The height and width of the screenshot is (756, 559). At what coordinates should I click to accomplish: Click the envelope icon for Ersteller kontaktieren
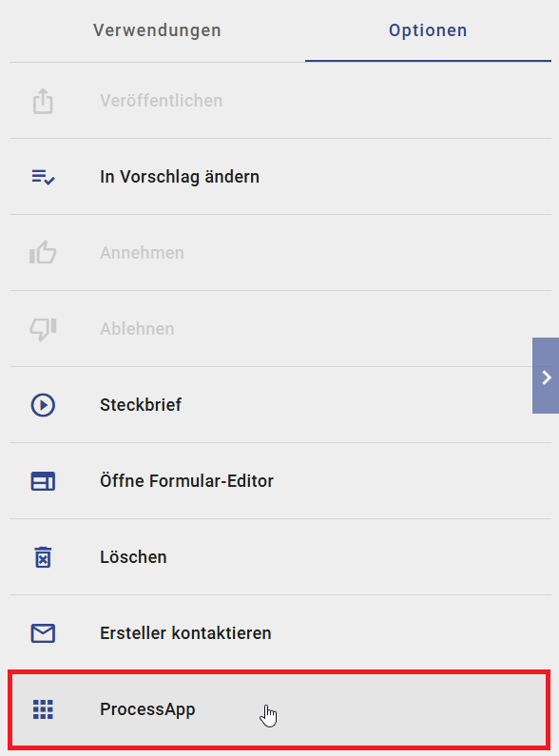(x=43, y=633)
